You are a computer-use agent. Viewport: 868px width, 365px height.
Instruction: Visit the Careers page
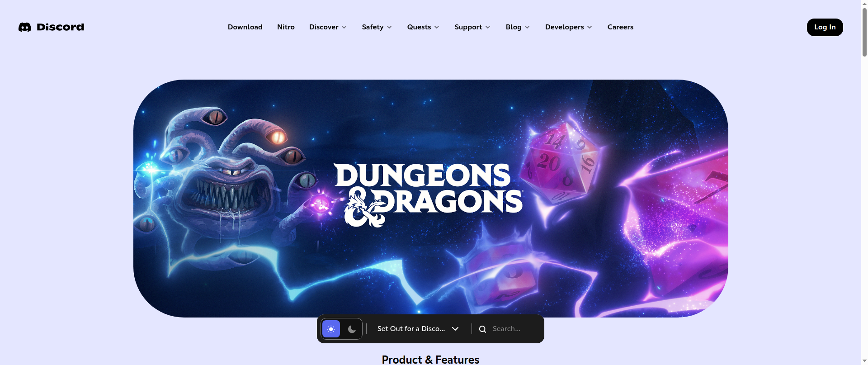pos(620,27)
